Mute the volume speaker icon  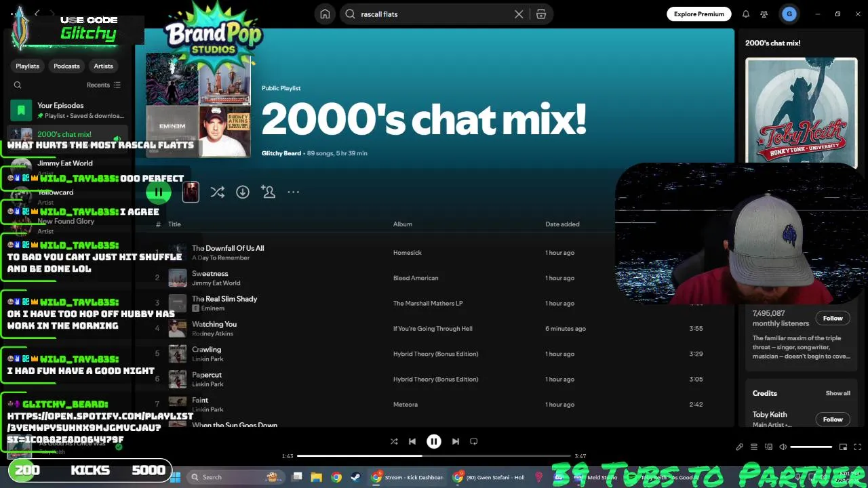[x=783, y=447]
